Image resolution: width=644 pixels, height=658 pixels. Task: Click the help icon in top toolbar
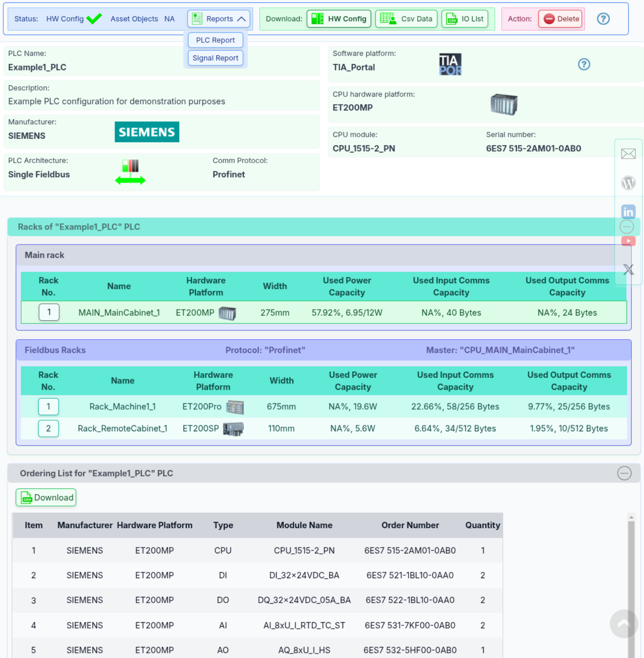click(603, 19)
